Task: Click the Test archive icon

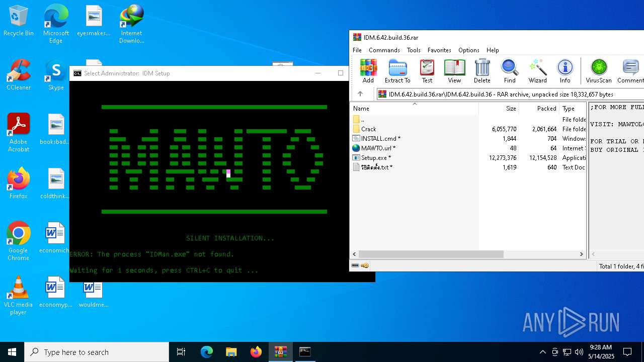Action: coord(427,71)
